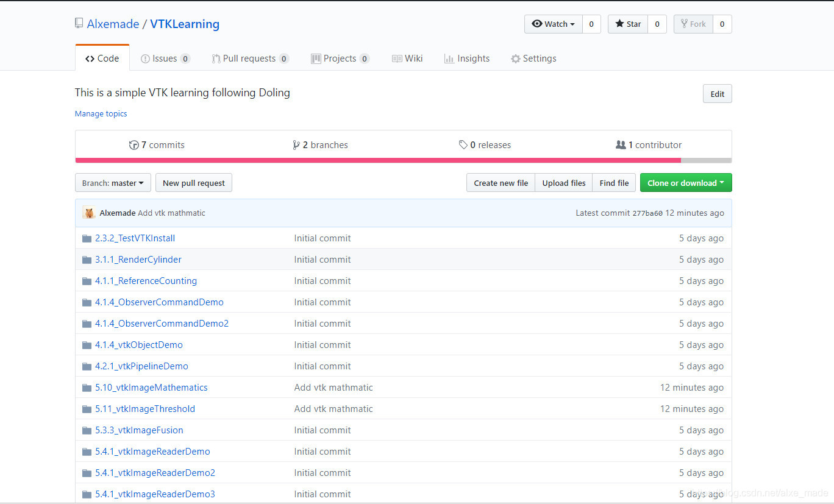
Task: Click the Alxemade avatar in commit bar
Action: 89,213
